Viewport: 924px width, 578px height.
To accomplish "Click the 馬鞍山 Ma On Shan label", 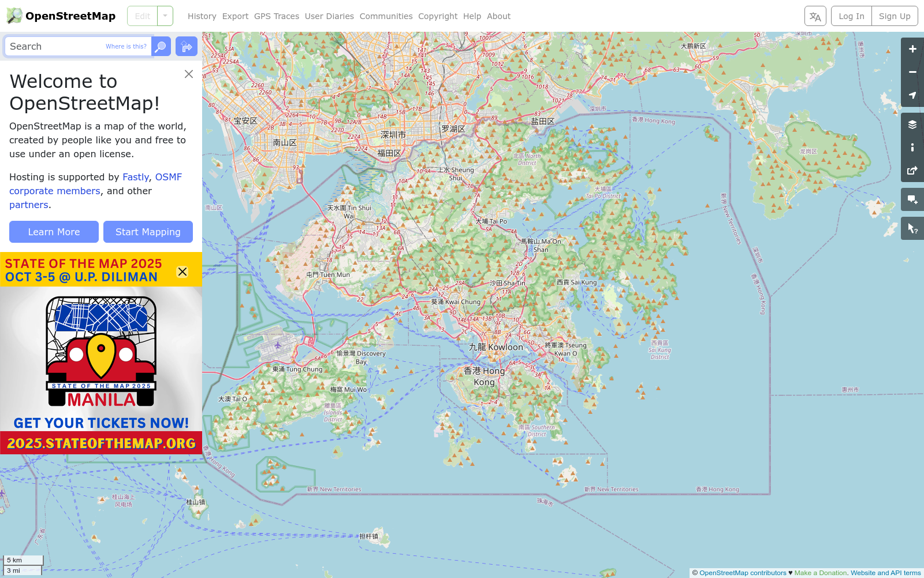I will tap(541, 246).
